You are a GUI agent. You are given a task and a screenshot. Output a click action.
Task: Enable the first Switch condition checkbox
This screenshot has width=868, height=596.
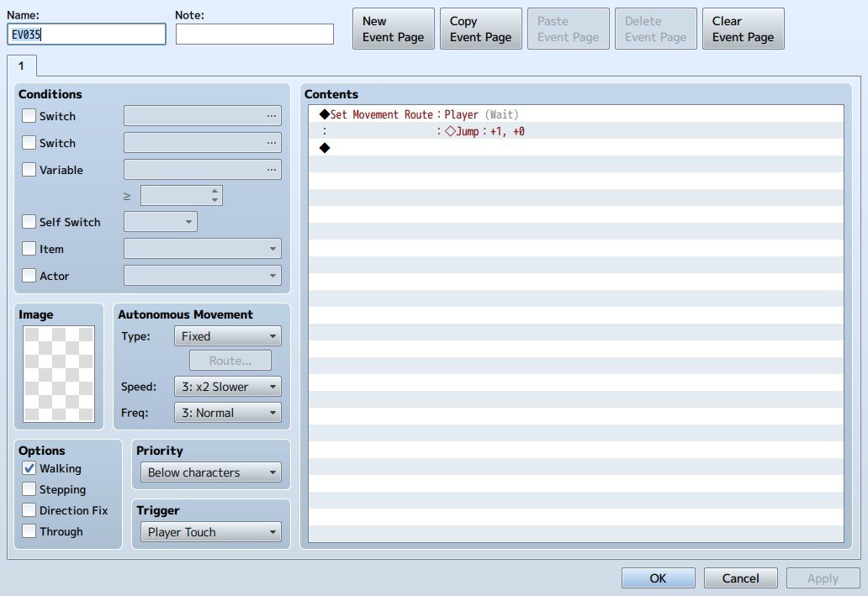pos(29,116)
